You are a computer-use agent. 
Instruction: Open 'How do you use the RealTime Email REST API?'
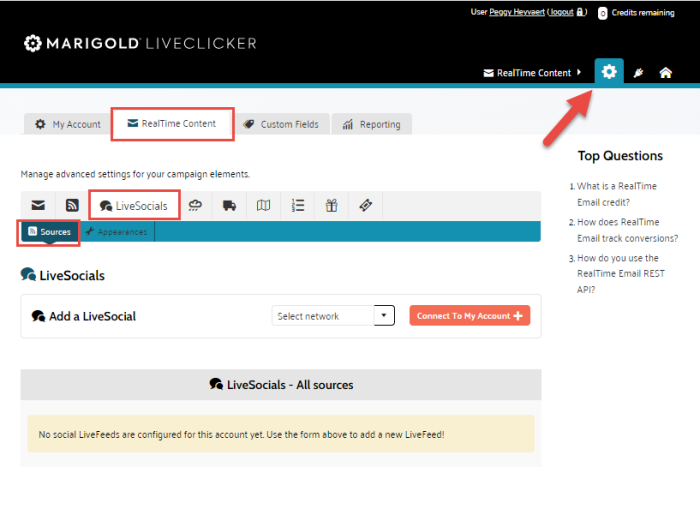pyautogui.click(x=621, y=274)
